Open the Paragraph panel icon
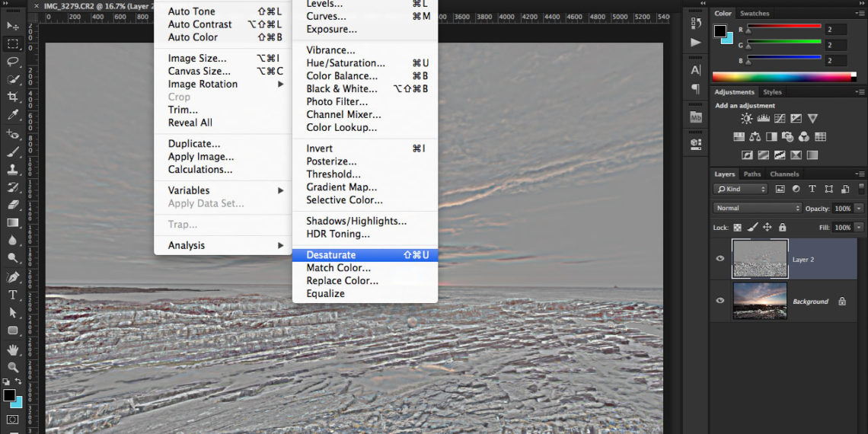 [x=696, y=89]
